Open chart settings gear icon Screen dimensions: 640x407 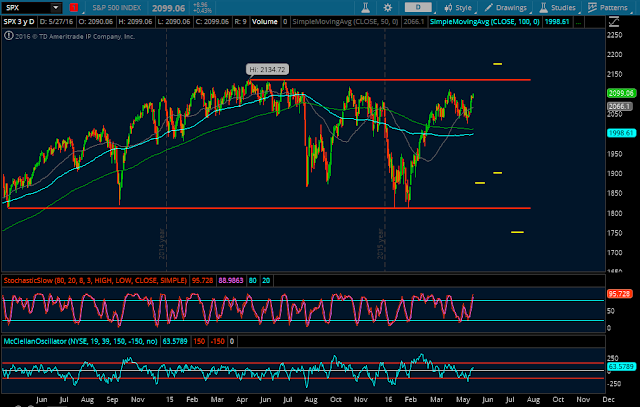pyautogui.click(x=387, y=7)
